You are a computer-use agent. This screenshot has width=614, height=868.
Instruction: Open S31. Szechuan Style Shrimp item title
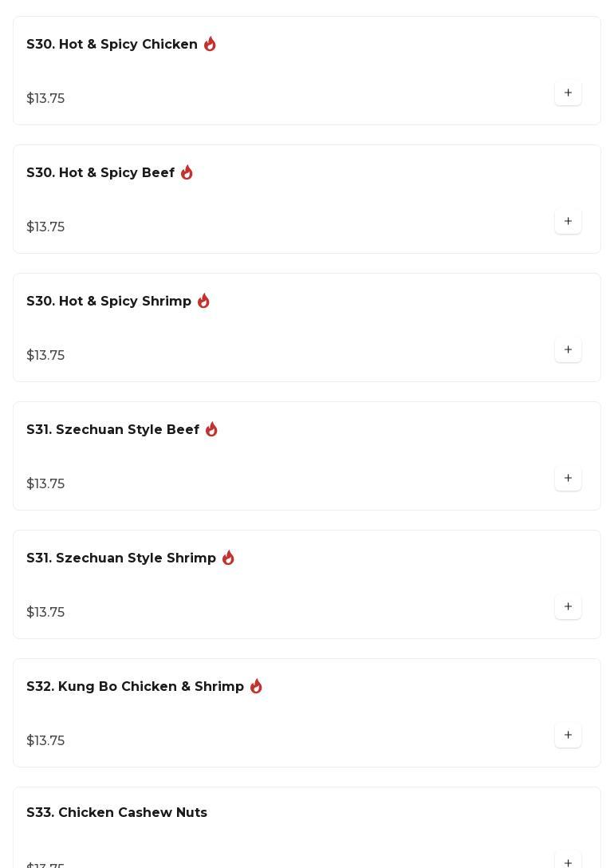121,558
